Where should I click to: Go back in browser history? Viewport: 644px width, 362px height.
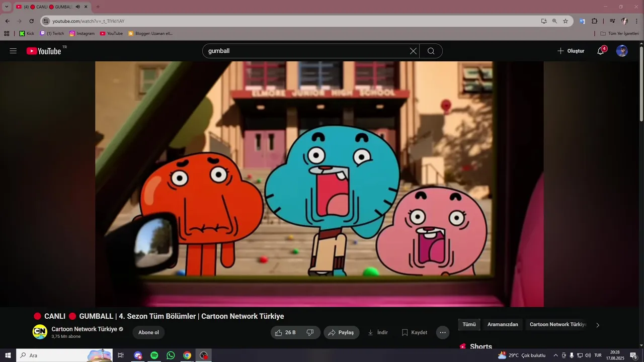(7, 21)
